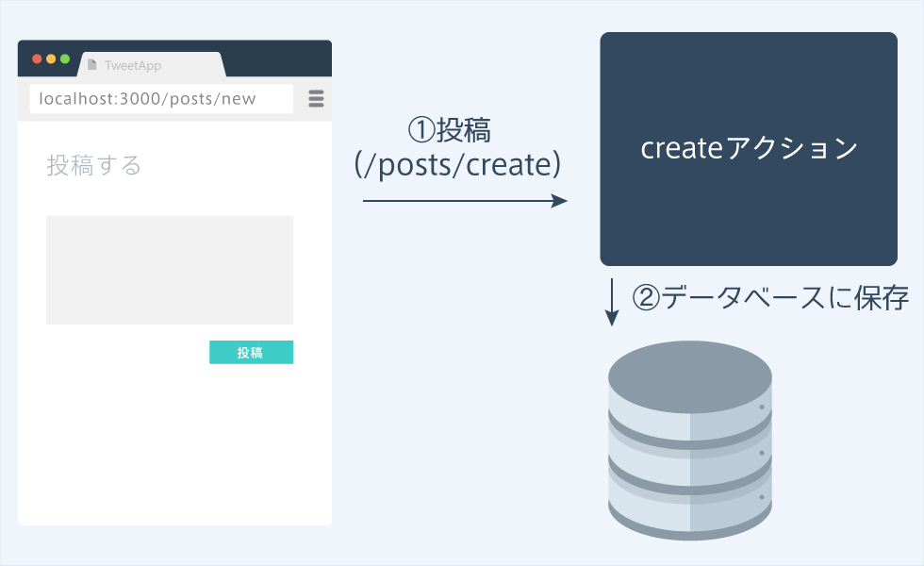Click the database cylinder icon
Screen dimensions: 924x566
coord(690,440)
